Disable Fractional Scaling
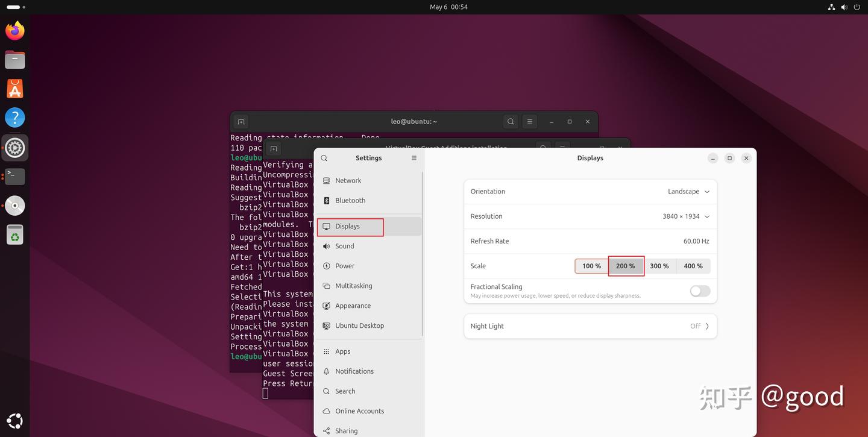This screenshot has height=437, width=868. [699, 291]
